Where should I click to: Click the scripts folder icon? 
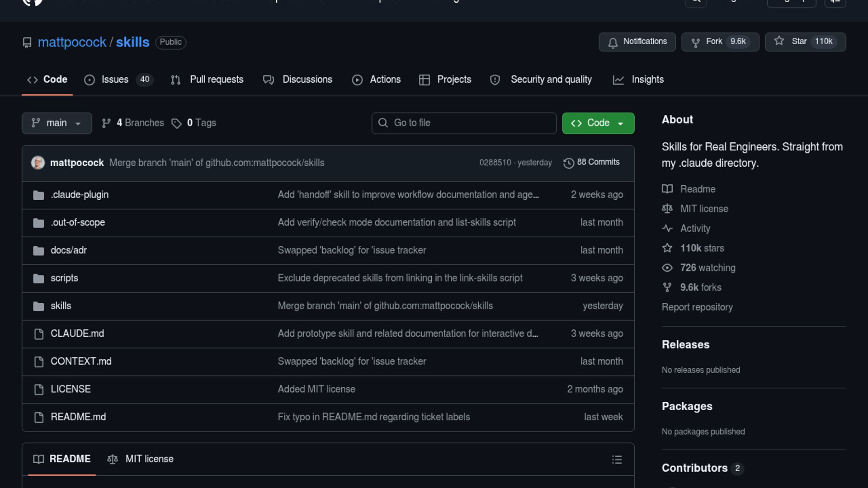[x=38, y=278]
